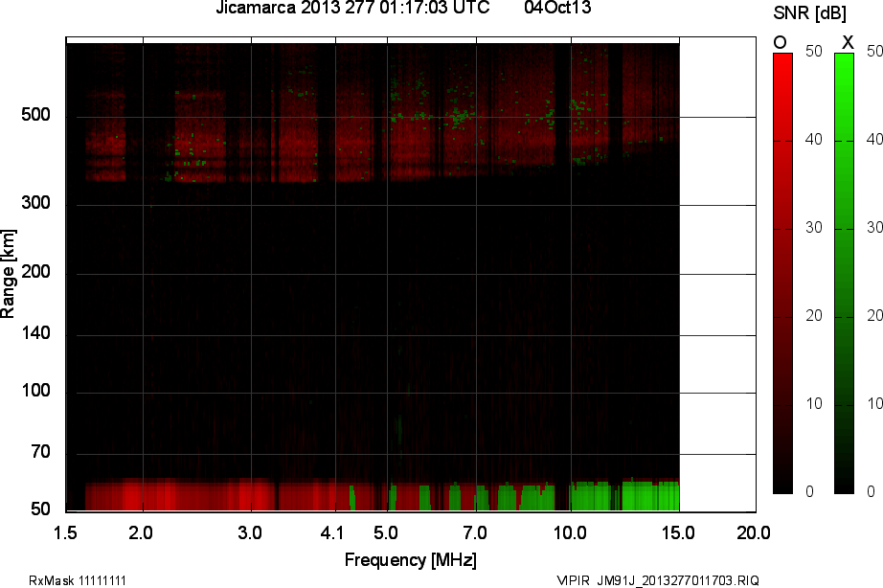Click the 500 km range tick label
This screenshot has height=588, width=883.
coord(35,115)
